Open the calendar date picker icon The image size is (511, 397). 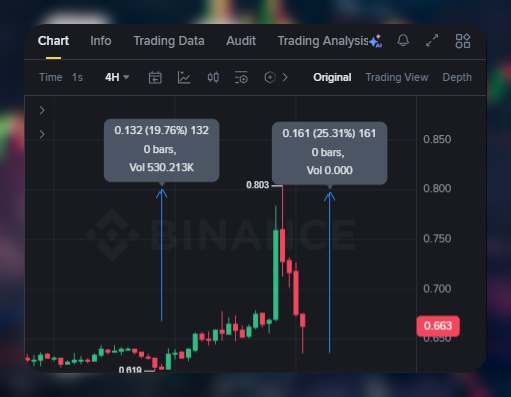(x=155, y=77)
